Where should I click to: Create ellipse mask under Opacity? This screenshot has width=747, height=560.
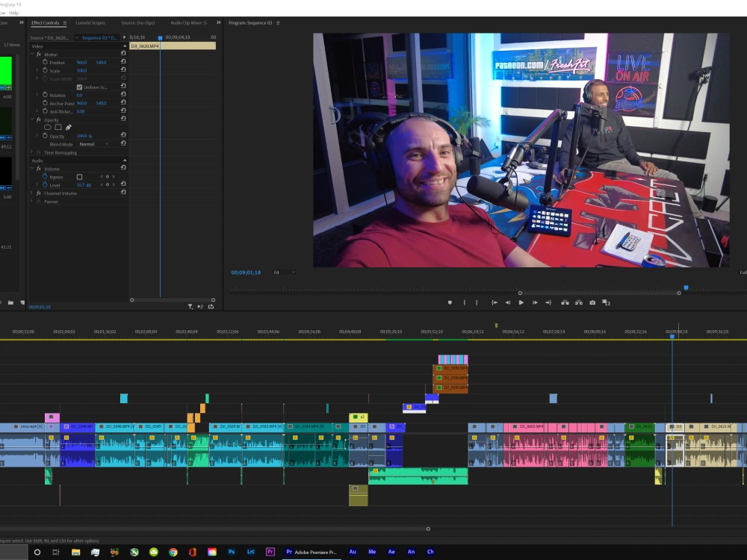tap(48, 127)
